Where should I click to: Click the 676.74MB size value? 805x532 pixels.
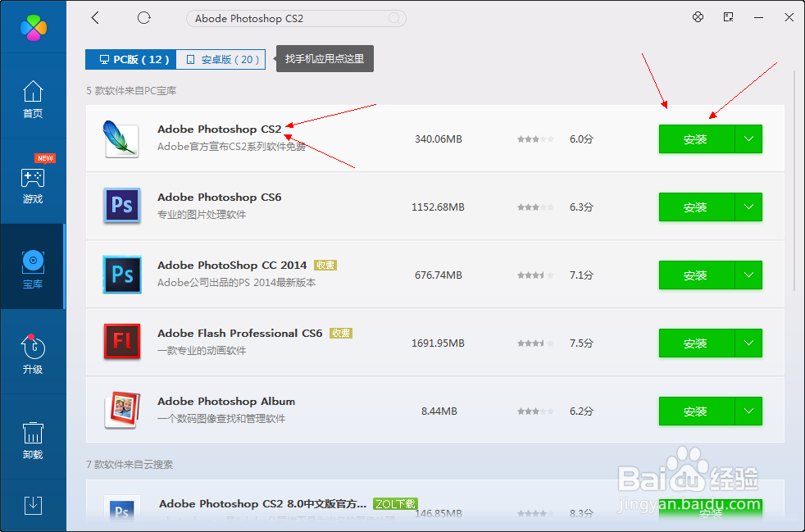point(439,275)
